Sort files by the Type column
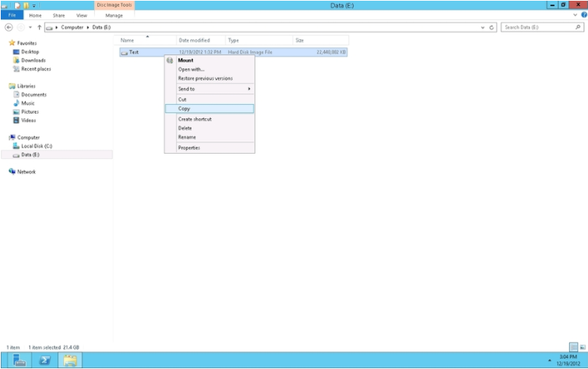The height and width of the screenshot is (369, 588). 233,41
